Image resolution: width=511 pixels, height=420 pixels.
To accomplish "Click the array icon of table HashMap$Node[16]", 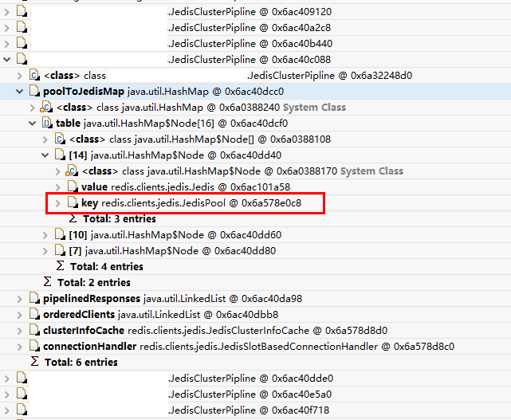I will 47,123.
